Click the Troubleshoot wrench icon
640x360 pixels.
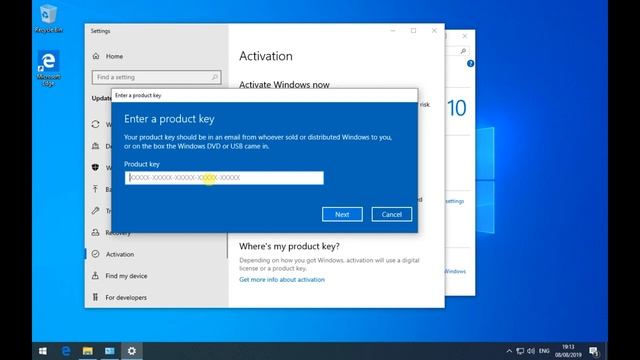click(96, 211)
